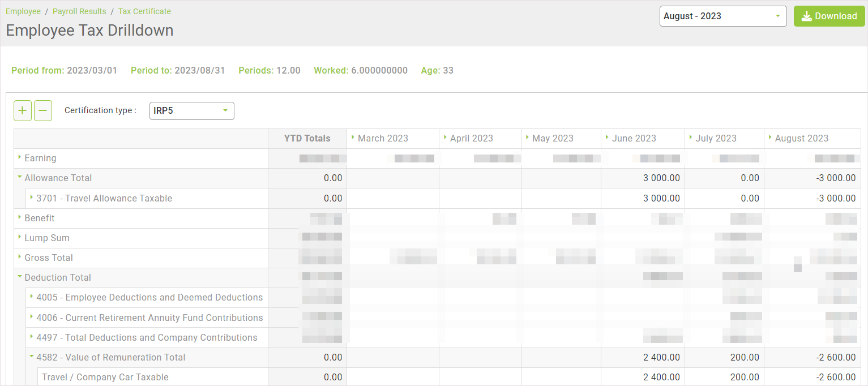The image size is (868, 386).
Task: Click the Employee Tax Drilldown heading
Action: pos(89,30)
